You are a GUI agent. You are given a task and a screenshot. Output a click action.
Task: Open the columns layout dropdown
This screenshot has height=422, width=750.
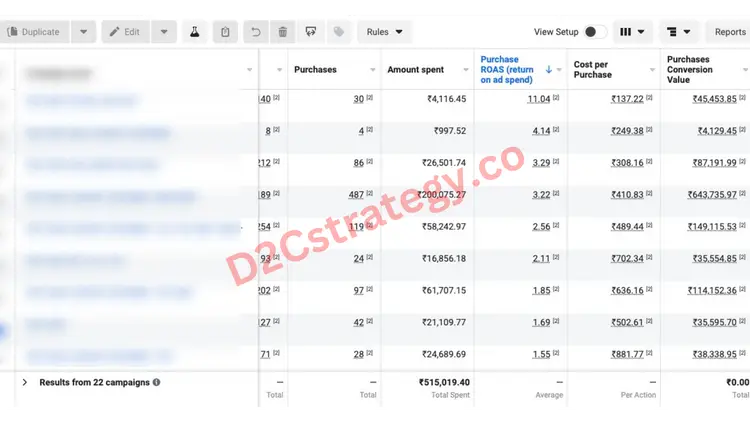click(x=633, y=32)
